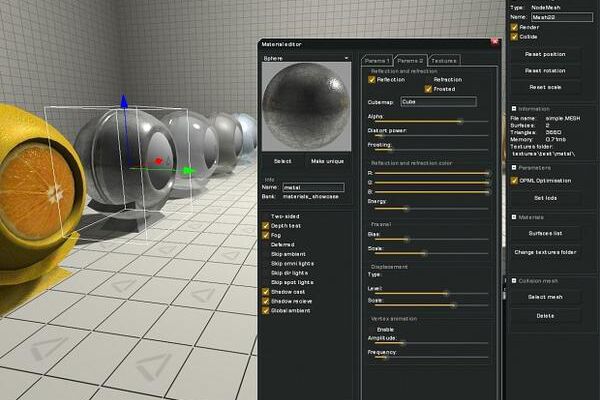Toggle the Shadow recieve checkbox

pos(266,301)
